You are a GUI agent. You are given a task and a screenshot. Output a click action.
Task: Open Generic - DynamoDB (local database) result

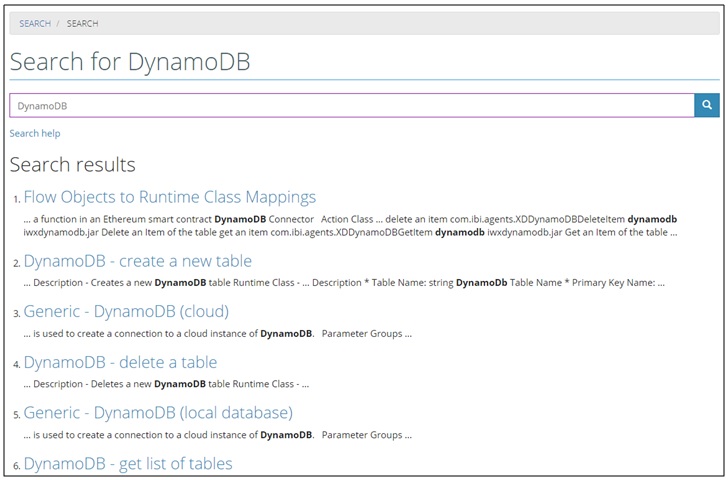coord(158,412)
